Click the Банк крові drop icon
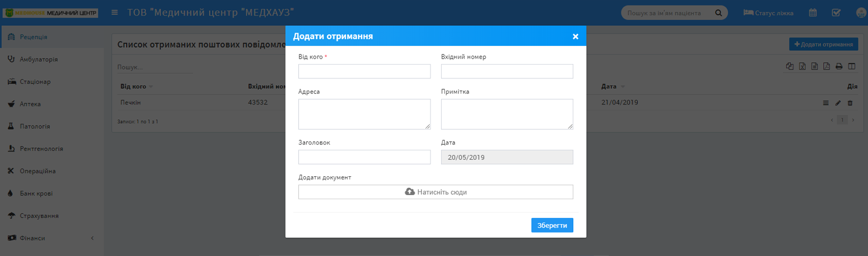 point(11,193)
